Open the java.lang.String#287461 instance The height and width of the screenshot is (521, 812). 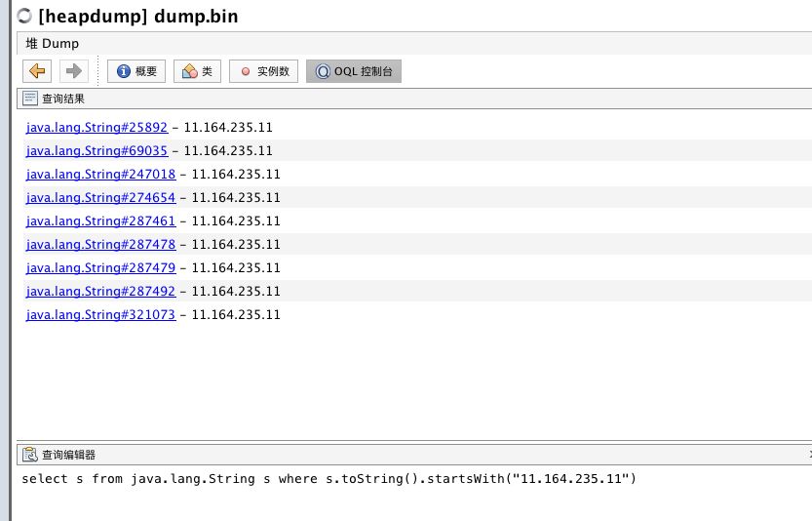(x=100, y=221)
